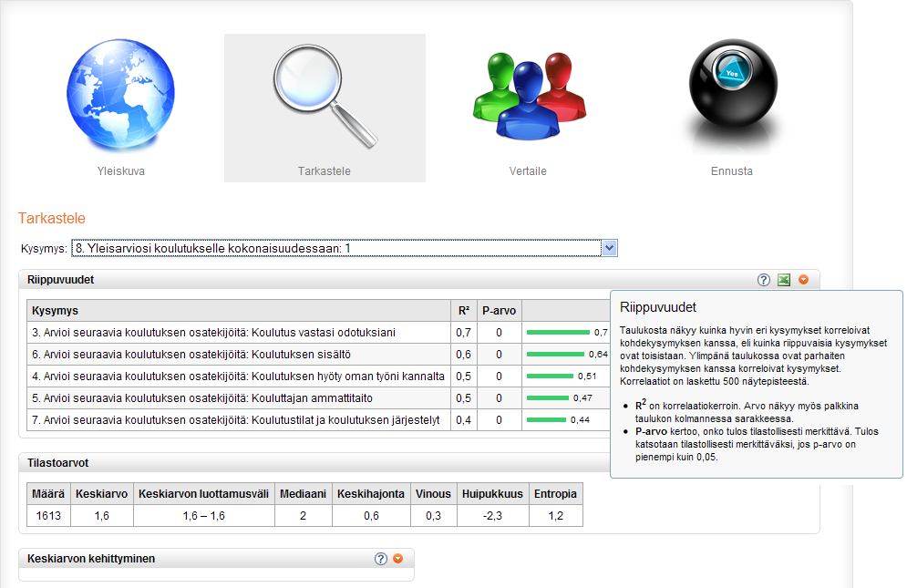907x588 pixels.
Task: Click the Vinous column header
Action: tap(433, 494)
